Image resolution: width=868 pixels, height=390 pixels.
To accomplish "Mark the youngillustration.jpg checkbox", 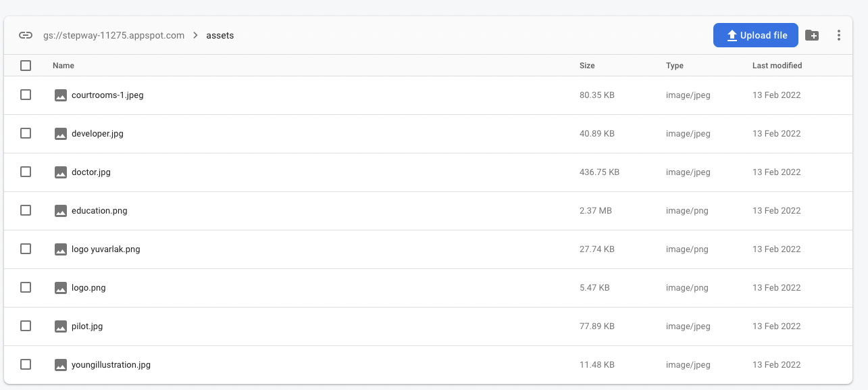I will click(x=26, y=364).
